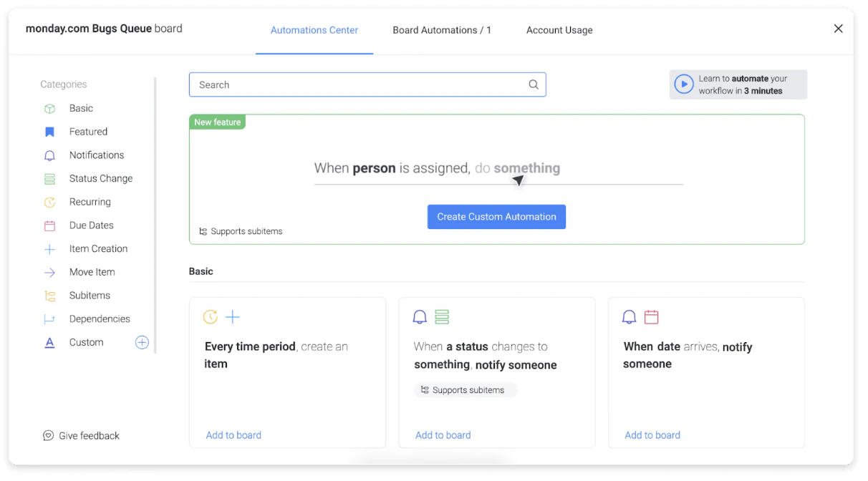Select the Featured category
868x481 pixels.
coord(88,132)
